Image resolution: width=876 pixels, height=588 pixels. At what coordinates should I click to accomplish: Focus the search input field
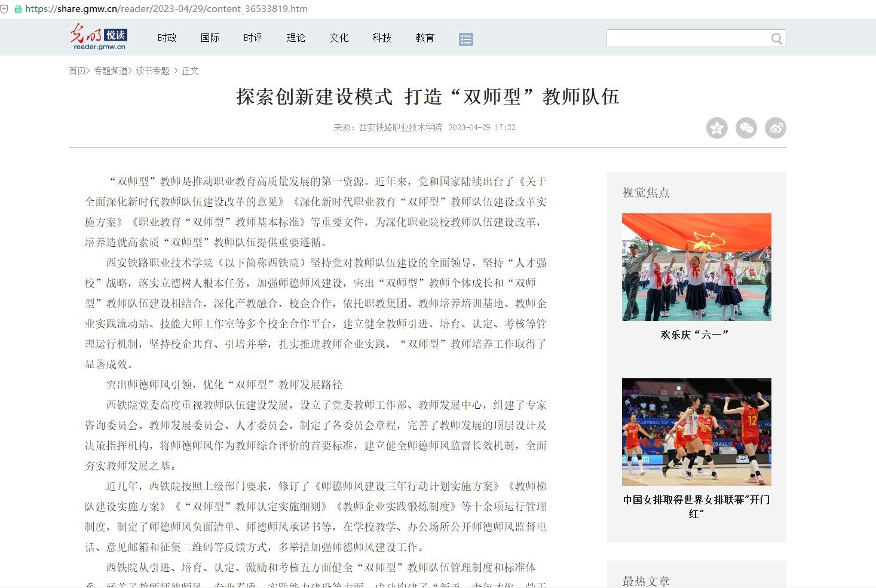tap(687, 38)
